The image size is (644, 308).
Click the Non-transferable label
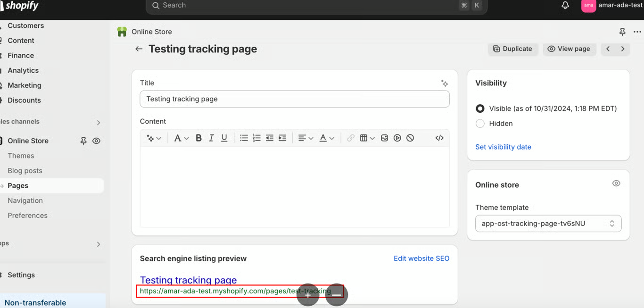pos(35,303)
